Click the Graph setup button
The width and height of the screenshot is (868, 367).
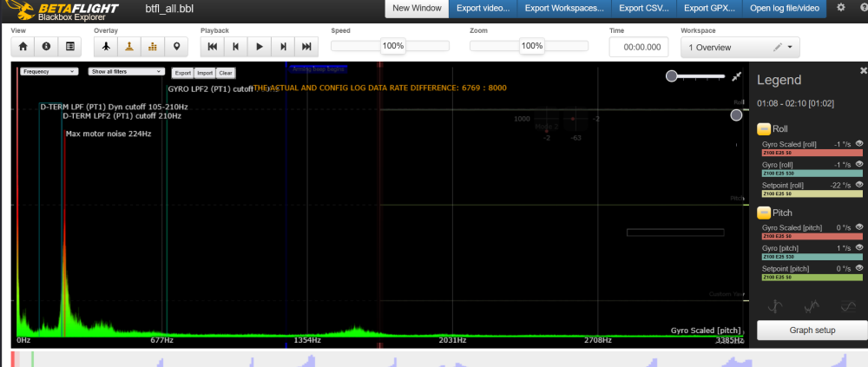pyautogui.click(x=812, y=331)
